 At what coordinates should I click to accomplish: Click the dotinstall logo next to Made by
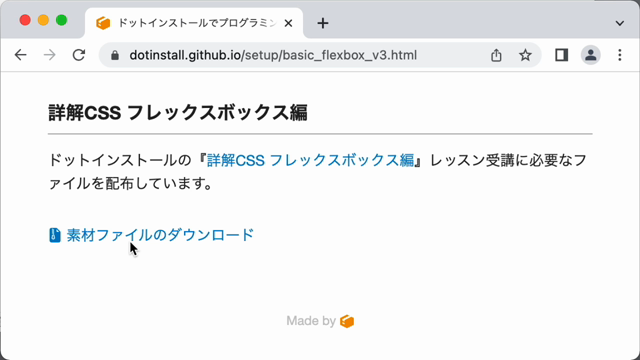click(x=347, y=321)
